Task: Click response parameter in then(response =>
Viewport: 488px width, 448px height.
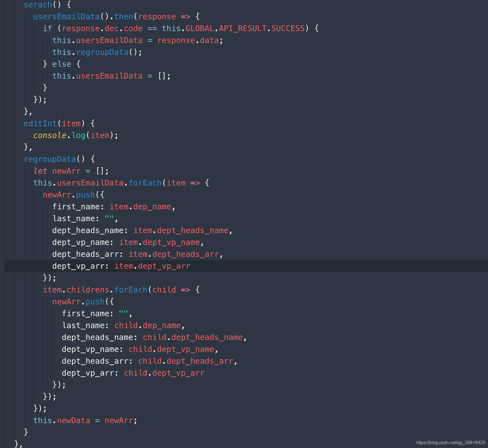Action: [x=157, y=16]
